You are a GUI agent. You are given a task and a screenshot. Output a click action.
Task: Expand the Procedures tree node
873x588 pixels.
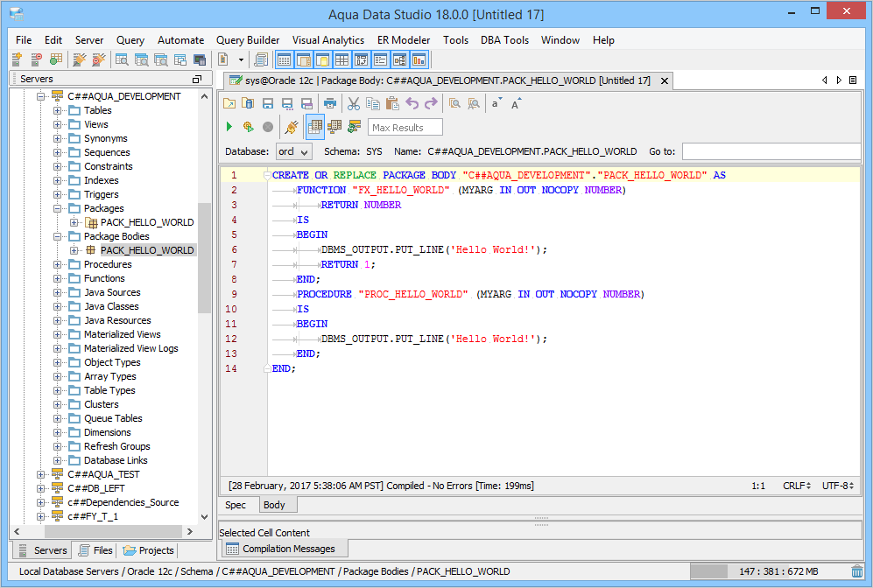(58, 264)
